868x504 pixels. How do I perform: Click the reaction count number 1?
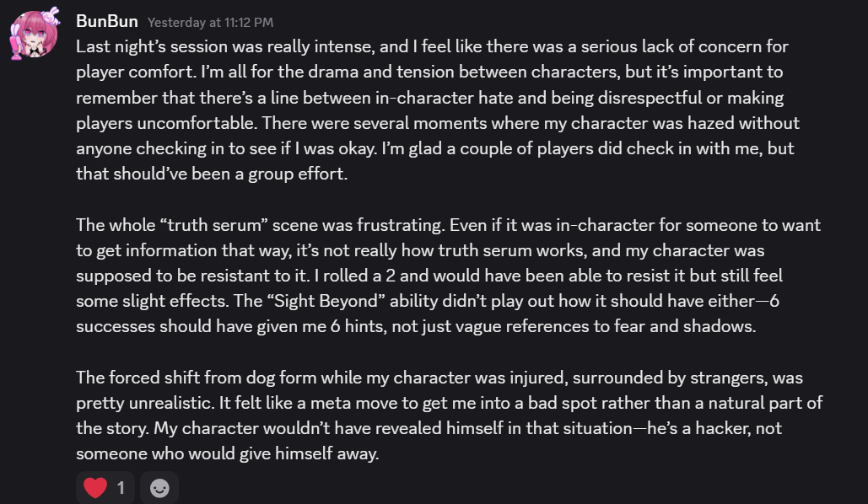(x=121, y=487)
